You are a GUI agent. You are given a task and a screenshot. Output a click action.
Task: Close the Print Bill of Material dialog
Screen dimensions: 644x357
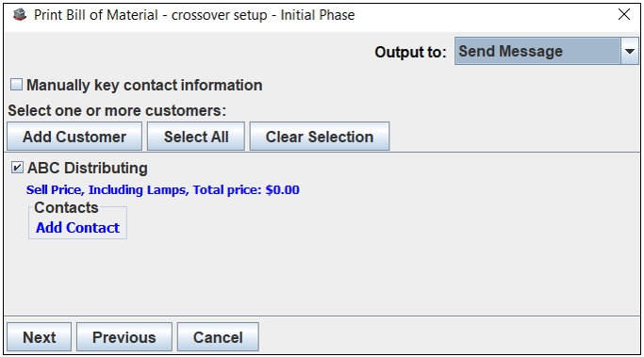point(624,15)
